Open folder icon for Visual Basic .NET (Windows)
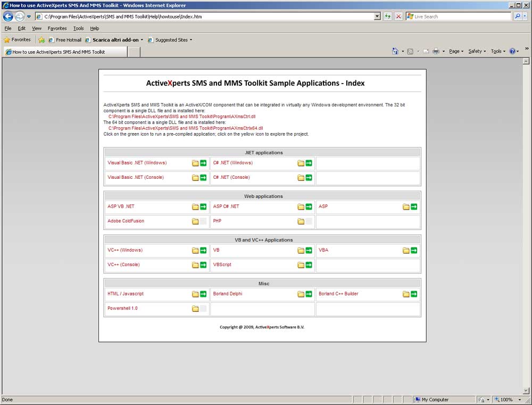Viewport: 532px width, 405px height. [x=195, y=163]
